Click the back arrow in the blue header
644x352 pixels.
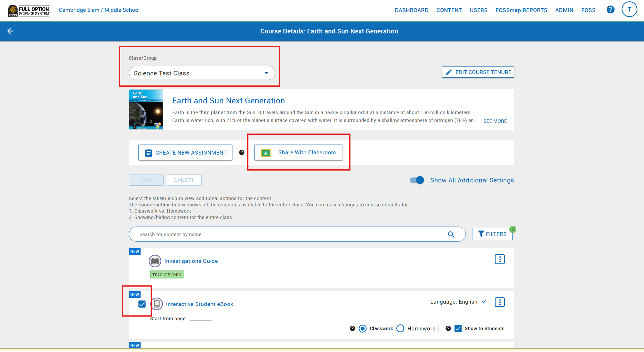10,31
